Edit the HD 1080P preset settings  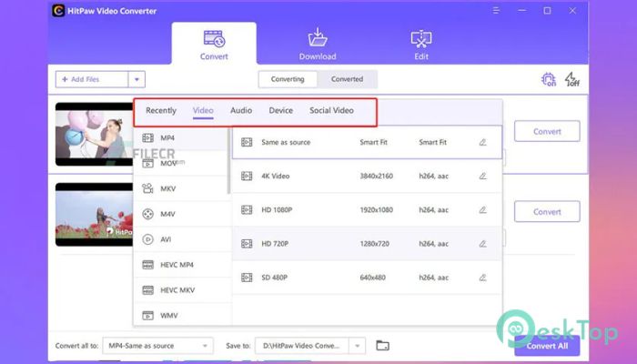[x=482, y=209]
